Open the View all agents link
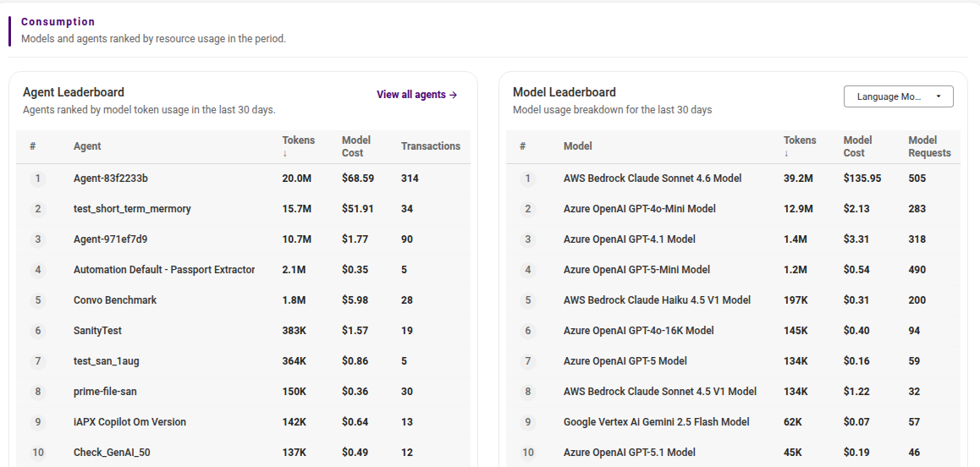Screen dimensions: 980x467 click(417, 95)
